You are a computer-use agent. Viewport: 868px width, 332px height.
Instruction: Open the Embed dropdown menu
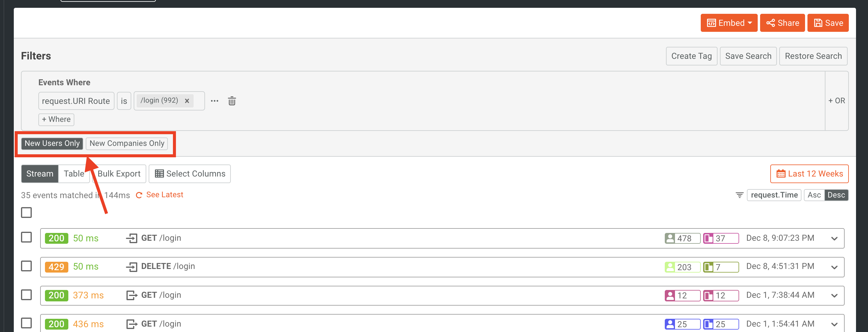[x=729, y=23]
